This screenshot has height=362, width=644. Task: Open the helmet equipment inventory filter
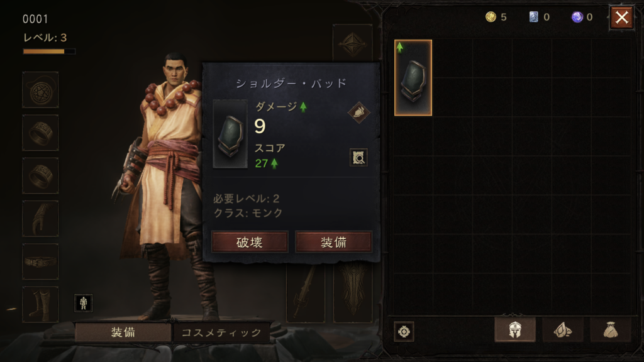point(515,329)
